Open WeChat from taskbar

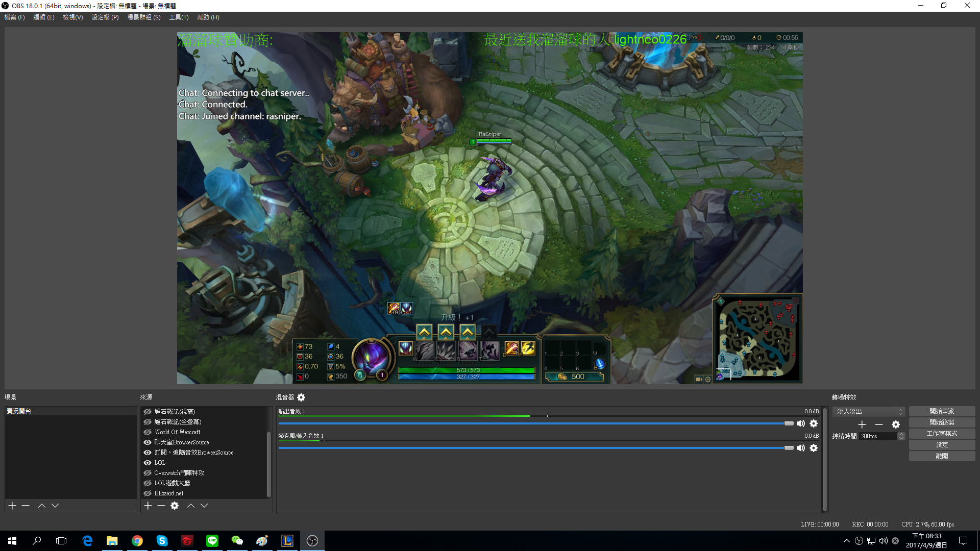click(x=237, y=541)
